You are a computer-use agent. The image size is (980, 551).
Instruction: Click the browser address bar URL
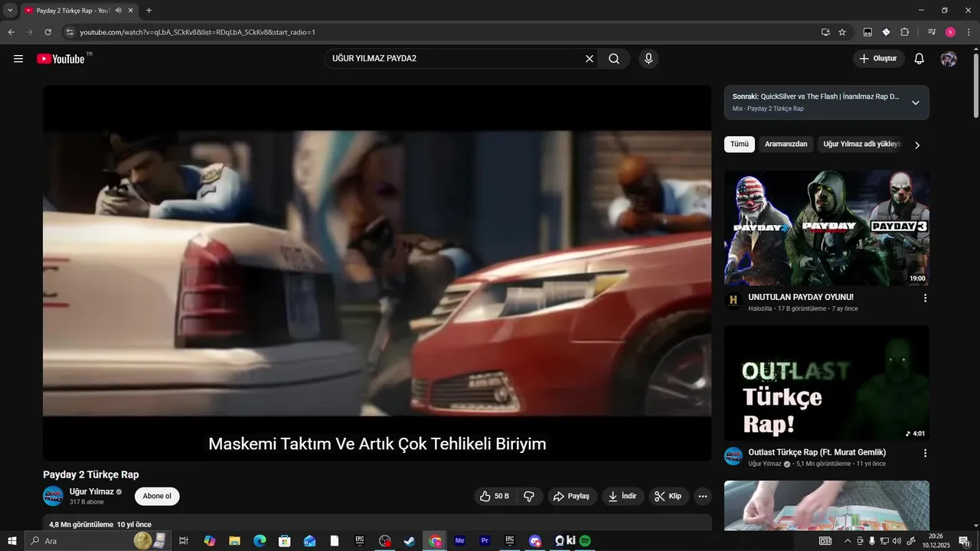pos(198,32)
